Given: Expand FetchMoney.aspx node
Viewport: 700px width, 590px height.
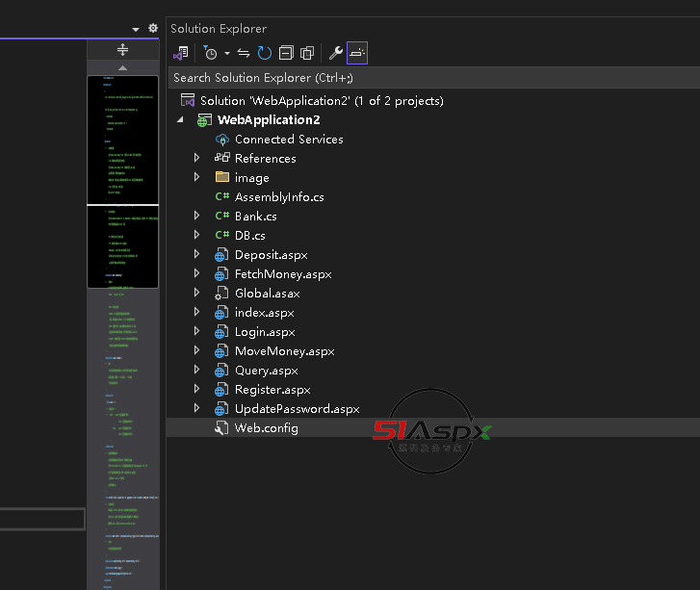Looking at the screenshot, I should click(196, 273).
